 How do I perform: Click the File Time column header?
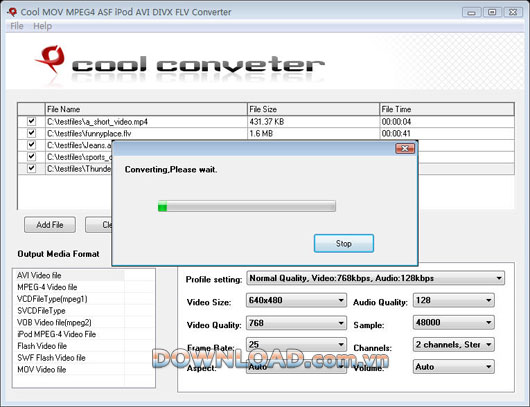coord(447,109)
